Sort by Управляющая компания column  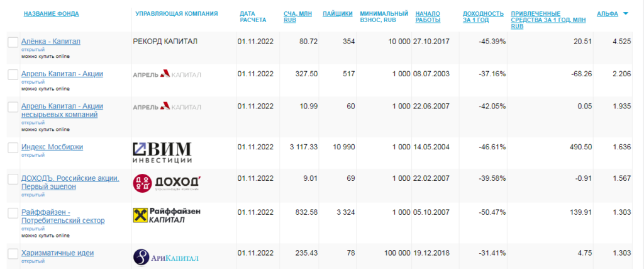(x=177, y=14)
